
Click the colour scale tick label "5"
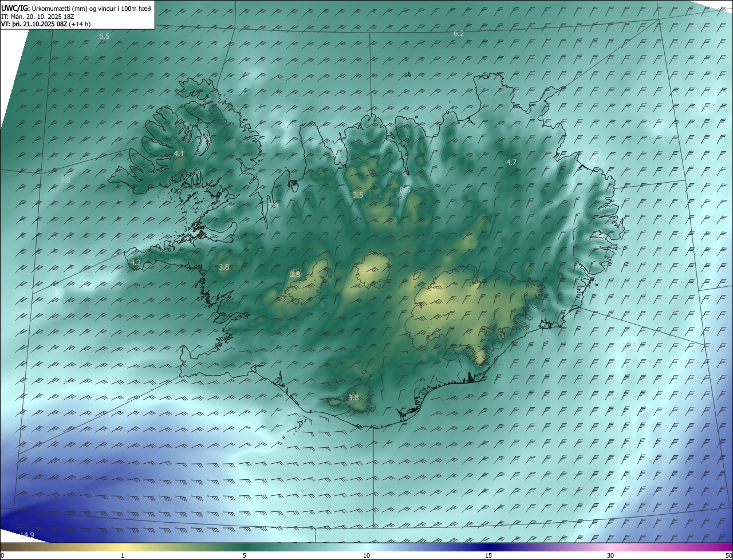pyautogui.click(x=245, y=555)
